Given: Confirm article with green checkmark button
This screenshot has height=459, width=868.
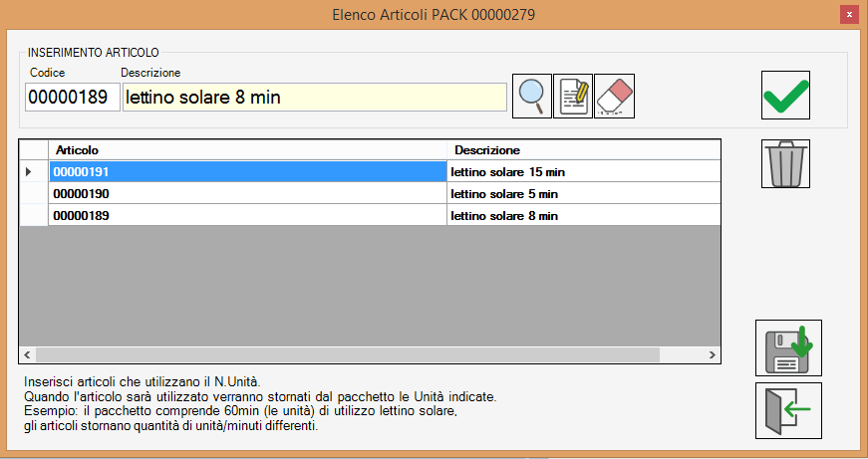Looking at the screenshot, I should tap(785, 96).
